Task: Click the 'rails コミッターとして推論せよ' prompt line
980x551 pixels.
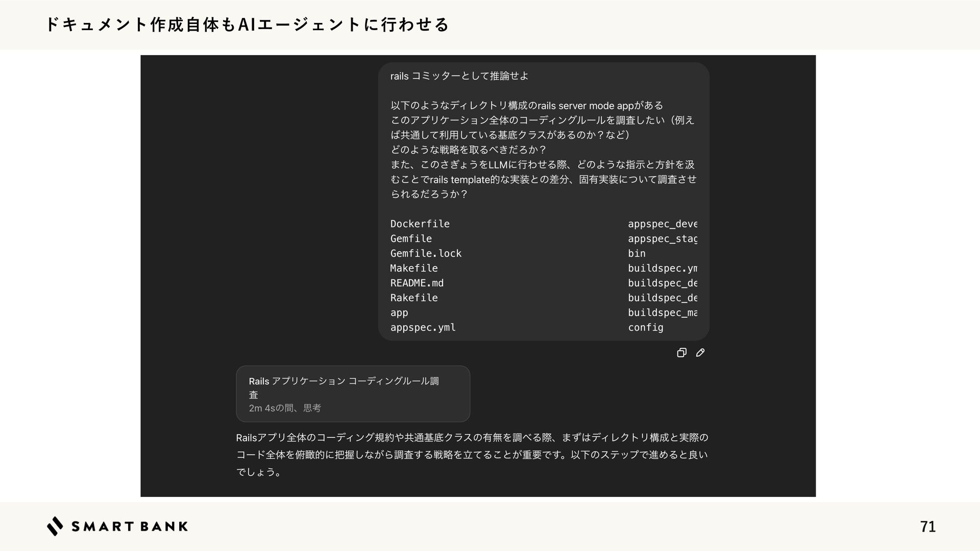Action: 459,76
